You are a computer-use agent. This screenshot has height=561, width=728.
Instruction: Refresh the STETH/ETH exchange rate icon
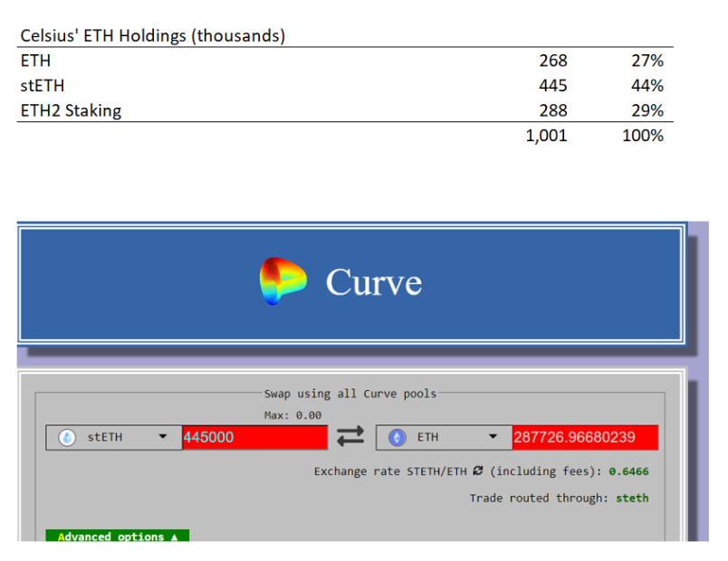(x=478, y=471)
